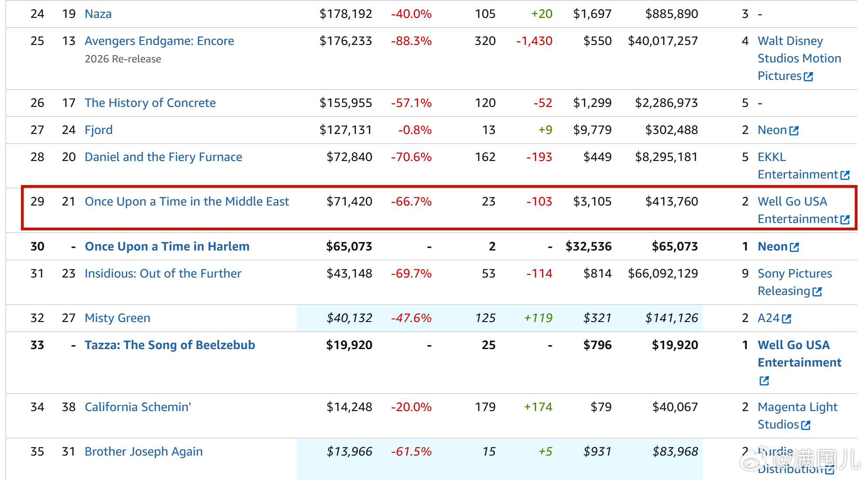Open the Misty Green movie link

117,318
